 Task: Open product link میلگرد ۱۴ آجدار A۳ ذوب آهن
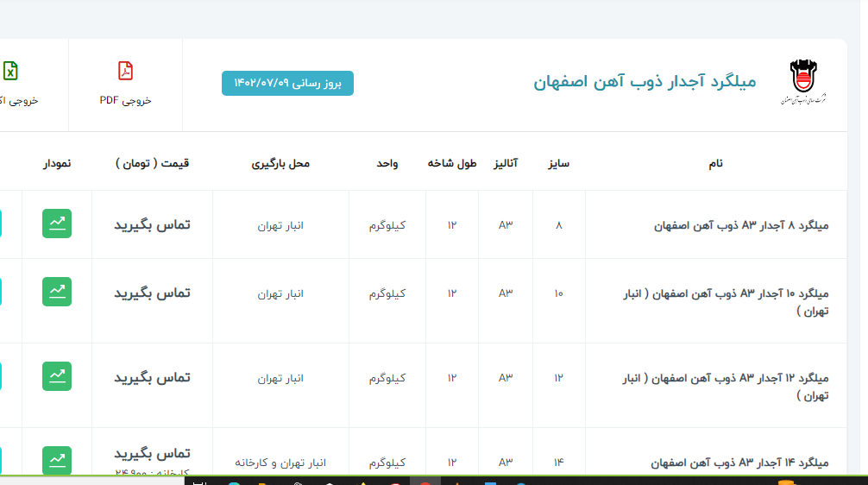(741, 463)
